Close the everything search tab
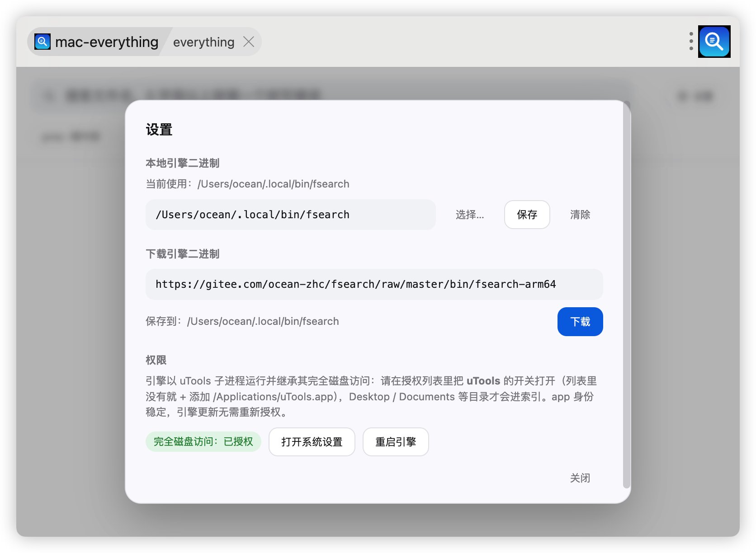 (x=249, y=42)
